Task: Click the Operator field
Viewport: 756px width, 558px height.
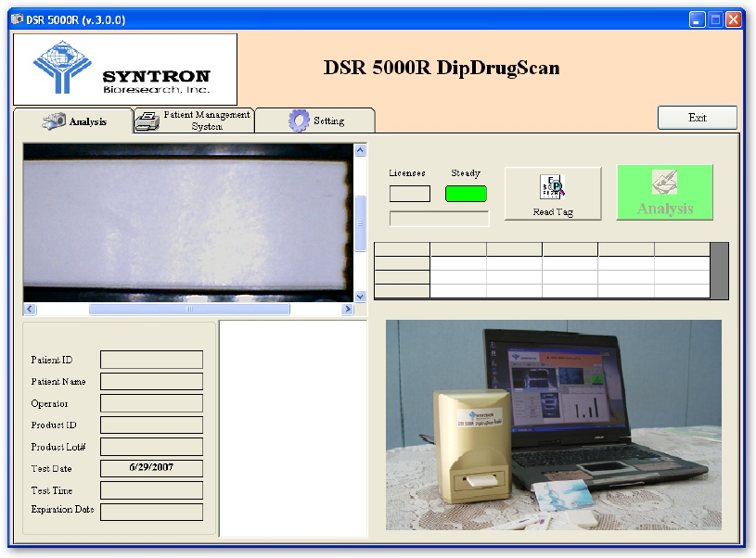Action: [x=151, y=403]
